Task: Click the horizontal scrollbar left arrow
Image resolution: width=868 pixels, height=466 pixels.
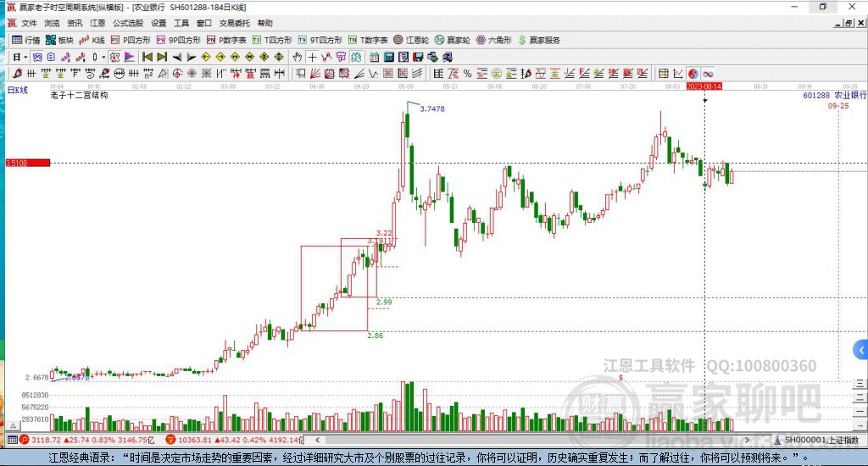Action: 318,440
